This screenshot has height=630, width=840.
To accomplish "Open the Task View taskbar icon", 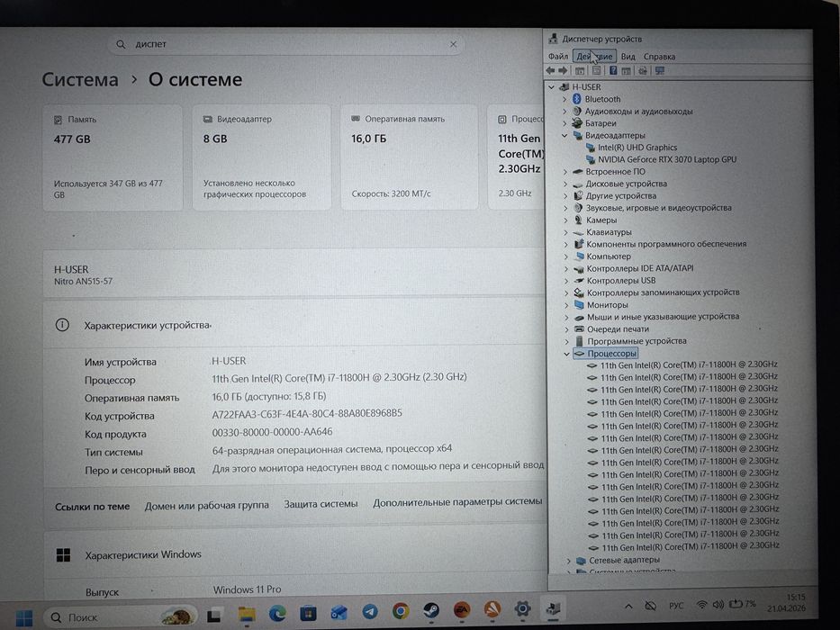I will [x=214, y=616].
